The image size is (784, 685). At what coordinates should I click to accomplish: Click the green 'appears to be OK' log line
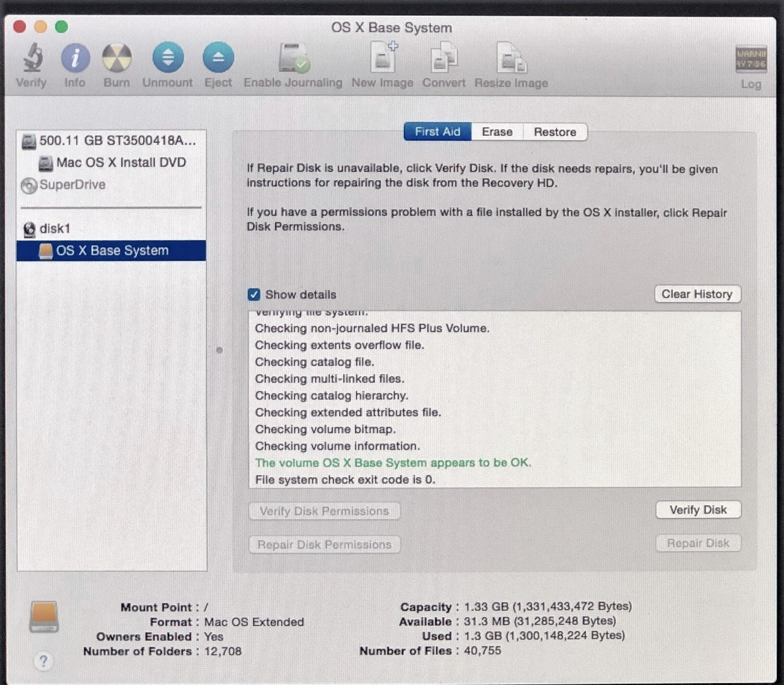(x=393, y=462)
